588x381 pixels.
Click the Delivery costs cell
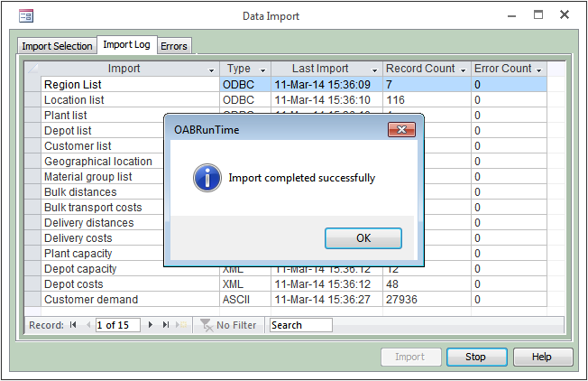tap(103, 238)
